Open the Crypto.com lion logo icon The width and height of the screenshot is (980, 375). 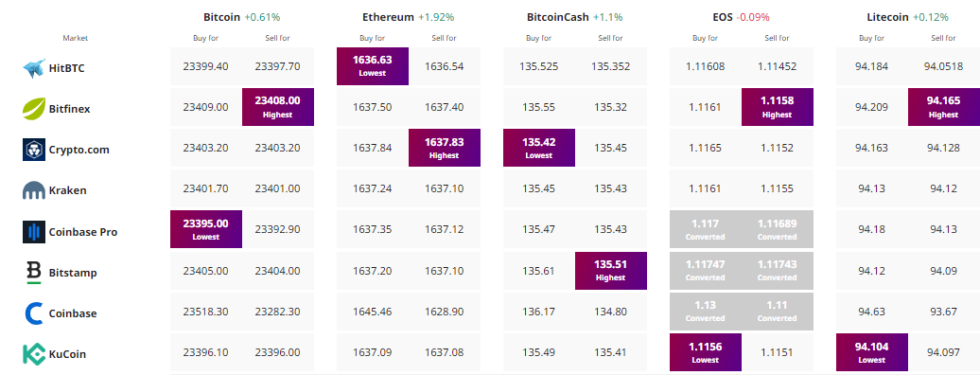point(34,150)
